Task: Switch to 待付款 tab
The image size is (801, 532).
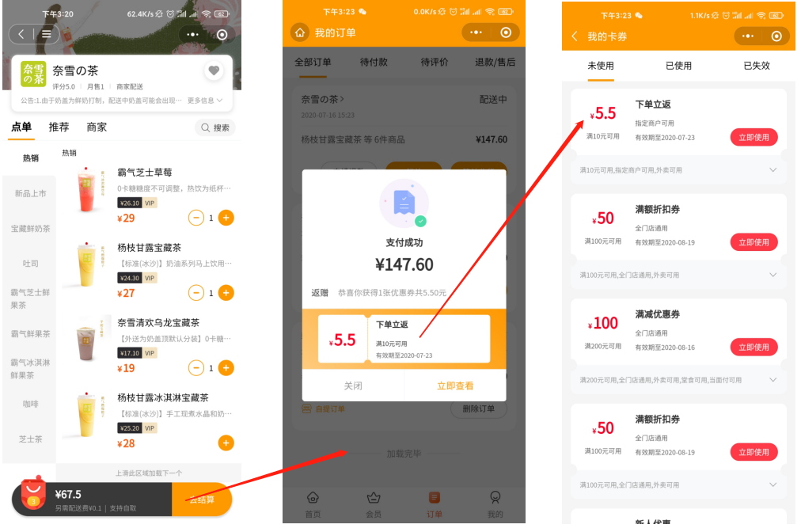Action: coord(374,63)
